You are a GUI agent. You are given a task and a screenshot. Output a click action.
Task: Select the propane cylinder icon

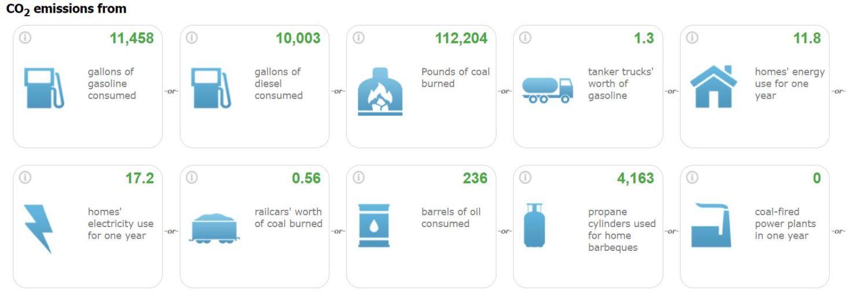pos(534,225)
